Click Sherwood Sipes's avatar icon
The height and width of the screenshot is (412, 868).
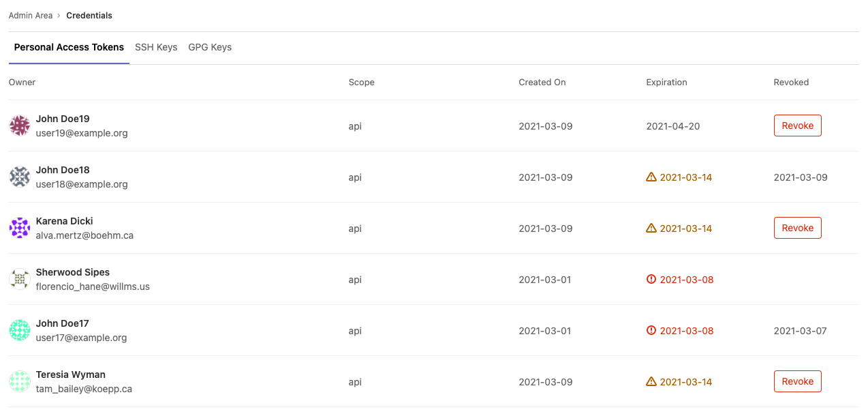pos(18,279)
